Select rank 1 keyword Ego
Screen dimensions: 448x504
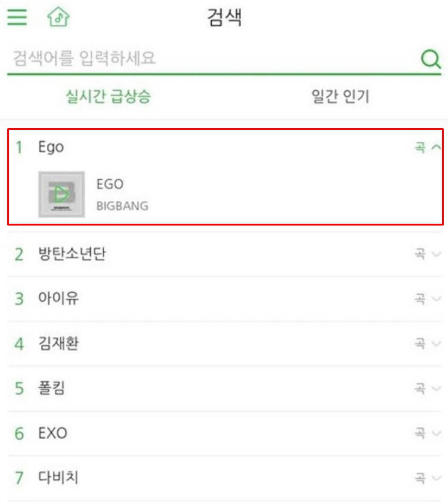(x=51, y=147)
